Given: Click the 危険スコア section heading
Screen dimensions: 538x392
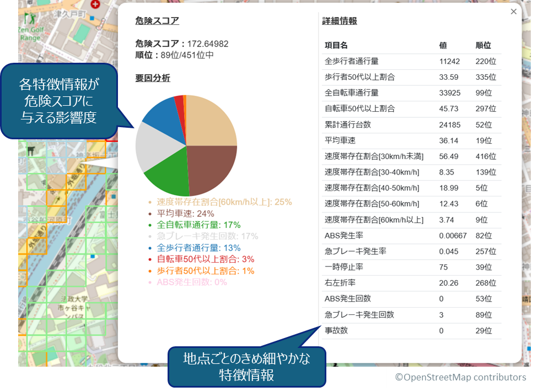Looking at the screenshot, I should [157, 20].
